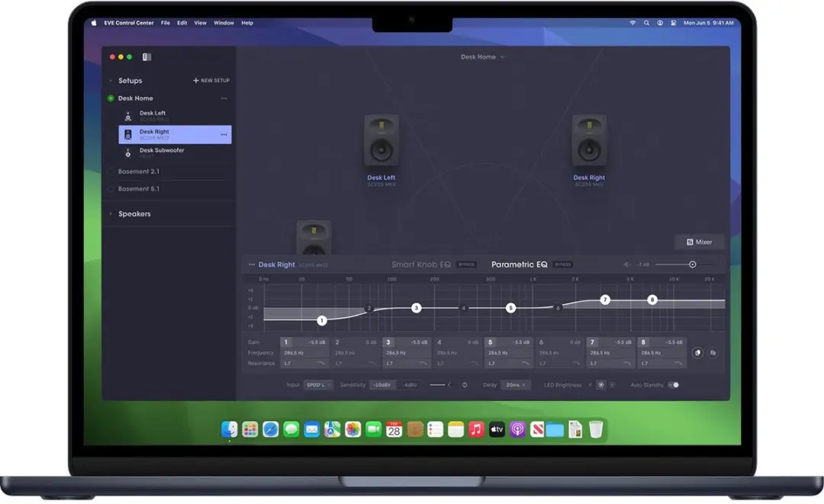Set LED brightness to medium sun icon

click(601, 385)
